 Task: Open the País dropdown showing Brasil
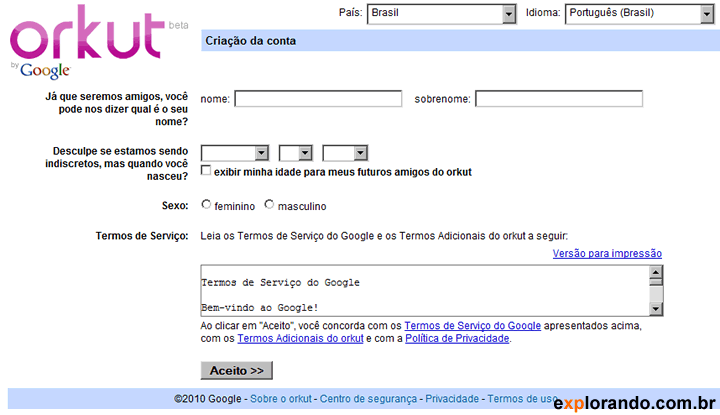(442, 14)
